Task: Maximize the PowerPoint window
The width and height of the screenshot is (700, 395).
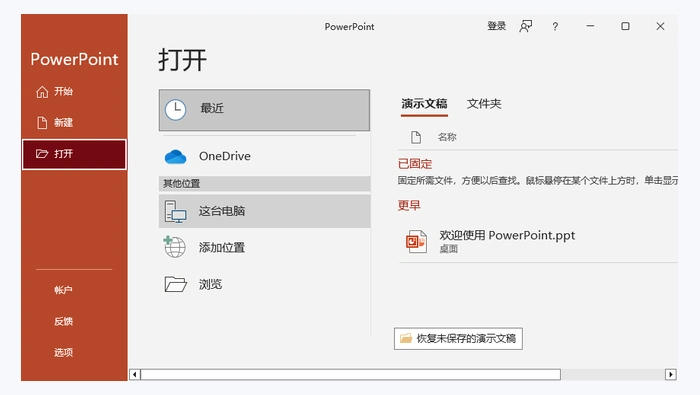Action: pos(625,26)
